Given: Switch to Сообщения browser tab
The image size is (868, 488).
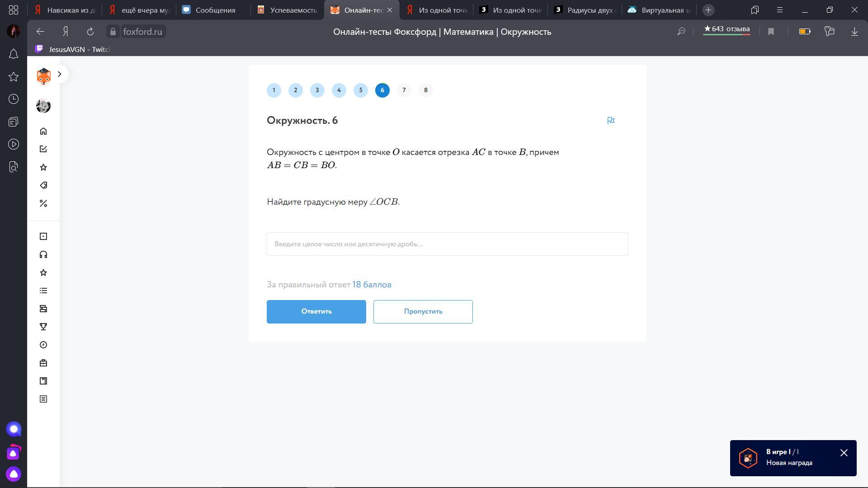Looking at the screenshot, I should coord(214,10).
